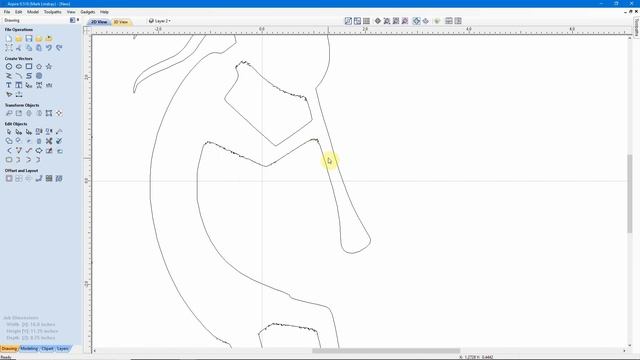The height and width of the screenshot is (360, 640).
Task: Click the Undo arrow icon
Action: click(x=49, y=48)
